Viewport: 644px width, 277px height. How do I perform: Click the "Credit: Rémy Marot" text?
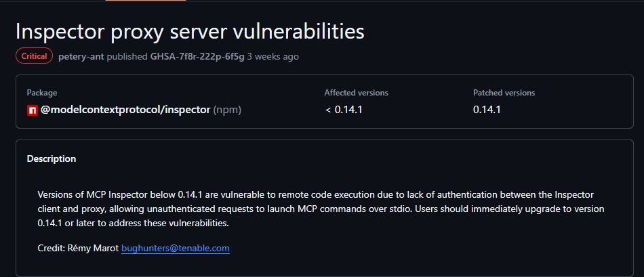[78, 249]
